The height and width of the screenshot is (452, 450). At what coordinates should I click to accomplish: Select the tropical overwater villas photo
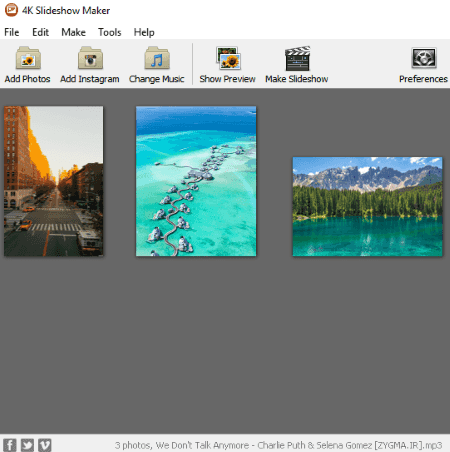click(x=196, y=181)
